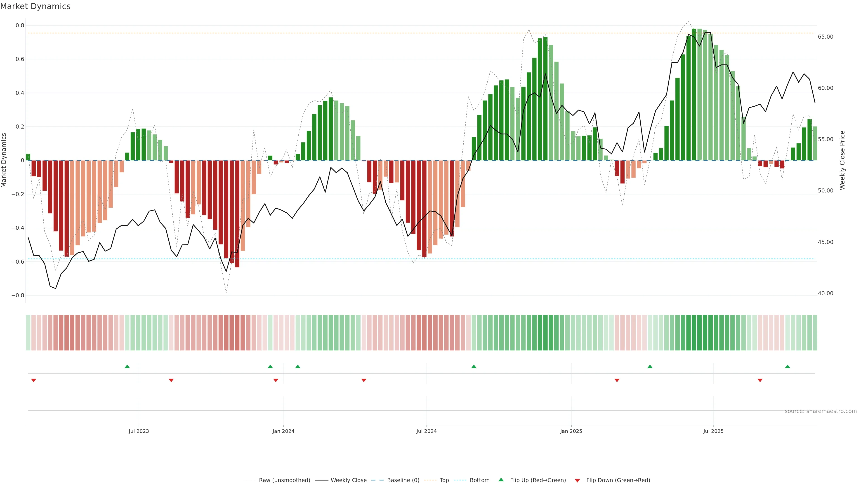Click the Flip Up legend triangle icon
This screenshot has height=488, width=868.
pos(501,480)
